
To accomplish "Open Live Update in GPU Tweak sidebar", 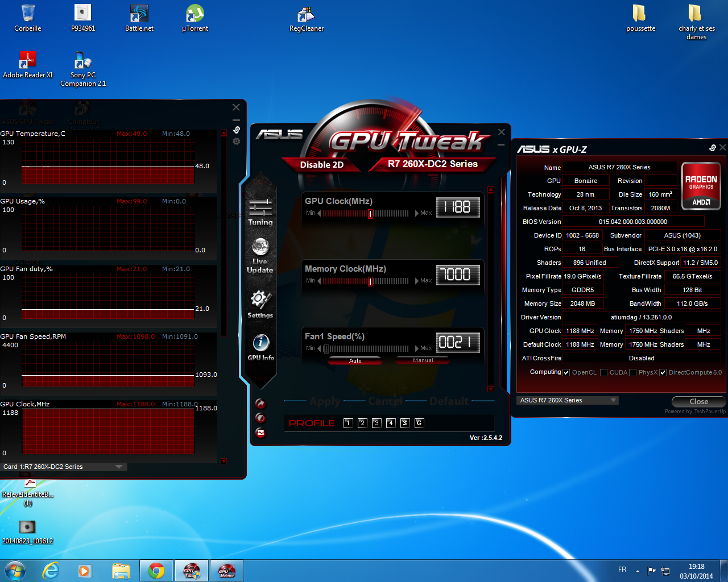I will pyautogui.click(x=260, y=256).
